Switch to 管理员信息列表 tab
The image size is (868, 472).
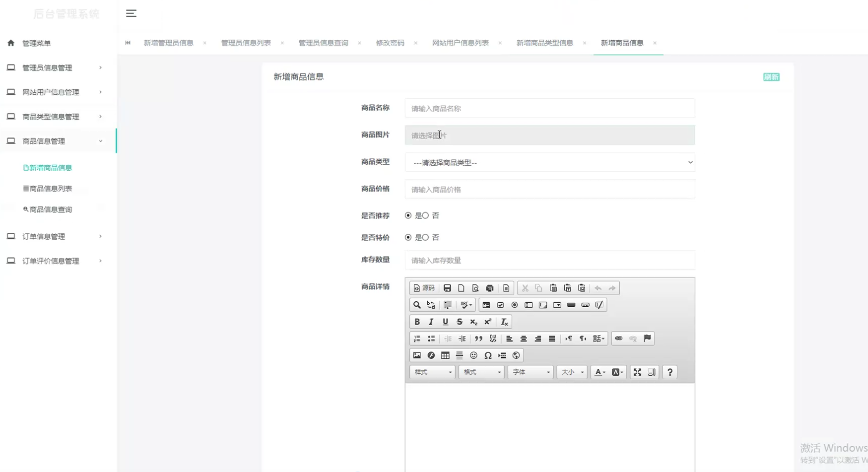246,43
